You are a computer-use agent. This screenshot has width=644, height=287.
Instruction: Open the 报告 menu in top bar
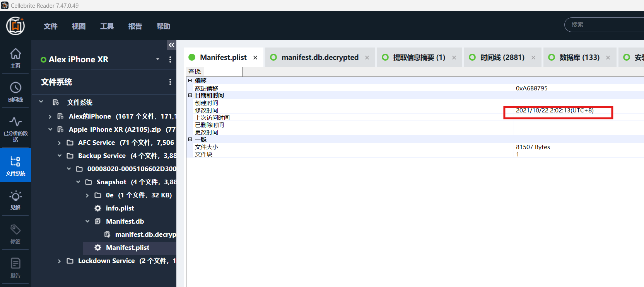click(x=135, y=26)
